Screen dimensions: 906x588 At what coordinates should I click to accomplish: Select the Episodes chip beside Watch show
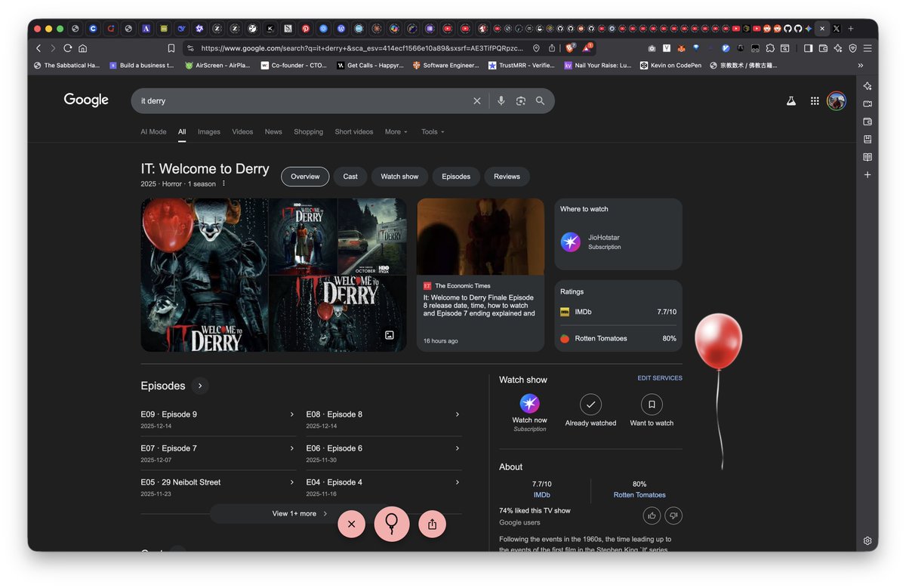tap(456, 177)
